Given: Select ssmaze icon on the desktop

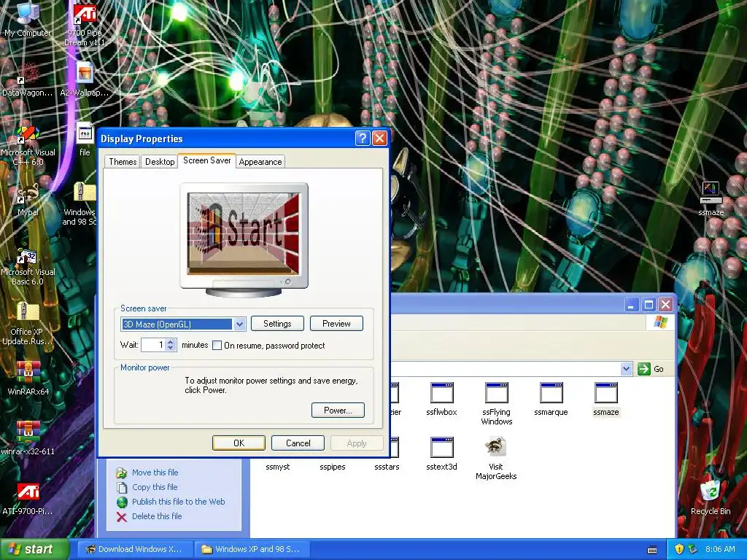Looking at the screenshot, I should click(711, 199).
